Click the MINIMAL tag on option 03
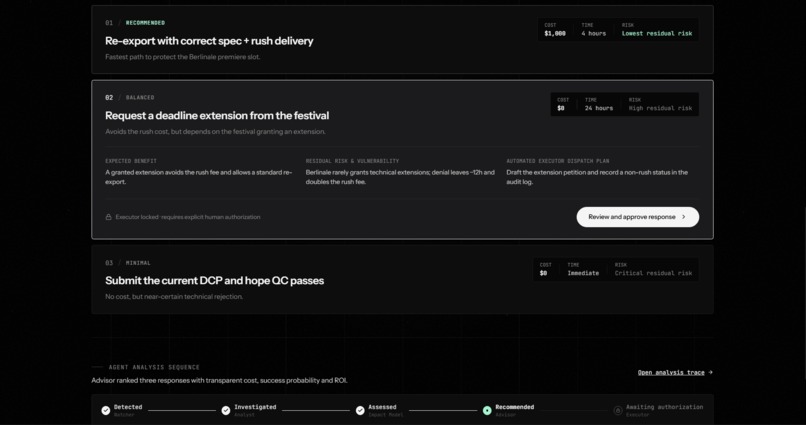The height and width of the screenshot is (425, 806). (x=138, y=263)
